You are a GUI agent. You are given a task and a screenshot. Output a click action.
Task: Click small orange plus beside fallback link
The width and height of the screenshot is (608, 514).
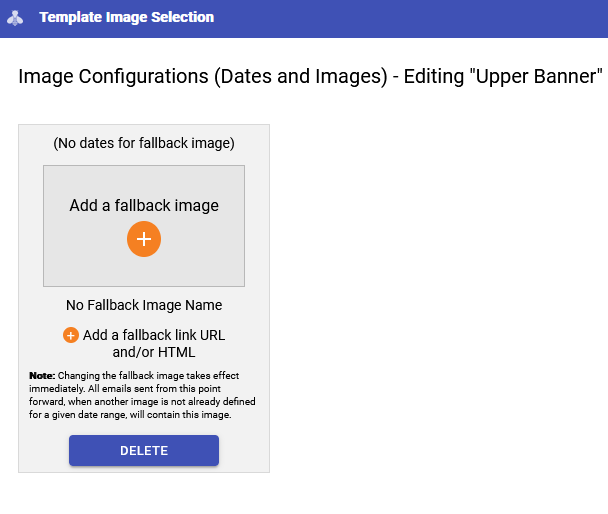point(71,335)
